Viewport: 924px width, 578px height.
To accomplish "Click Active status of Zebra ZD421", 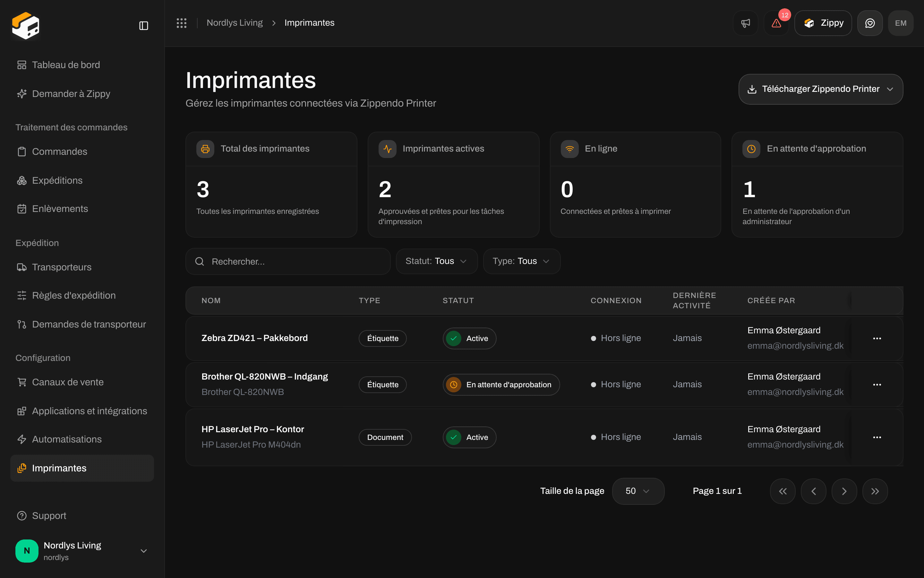I will click(x=470, y=338).
